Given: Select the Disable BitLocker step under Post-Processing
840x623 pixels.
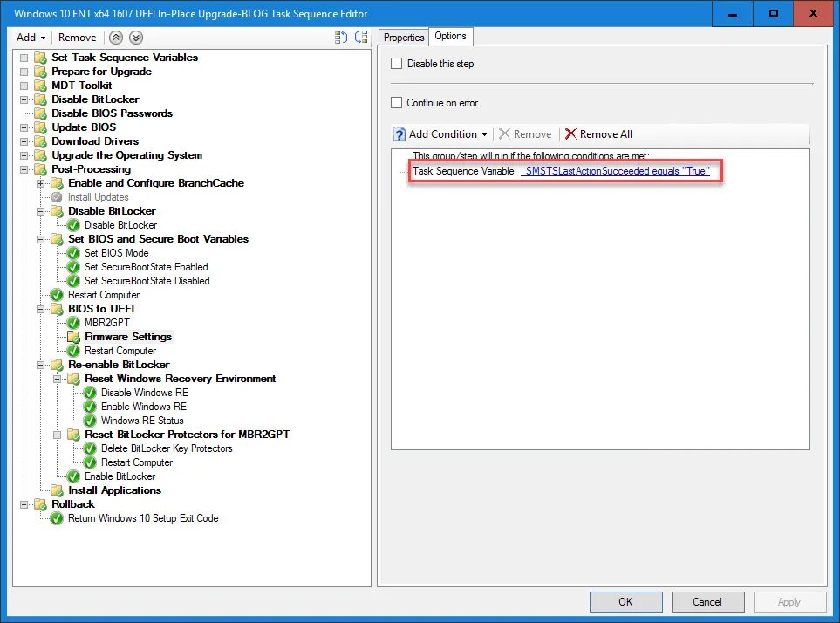Looking at the screenshot, I should pyautogui.click(x=120, y=225).
